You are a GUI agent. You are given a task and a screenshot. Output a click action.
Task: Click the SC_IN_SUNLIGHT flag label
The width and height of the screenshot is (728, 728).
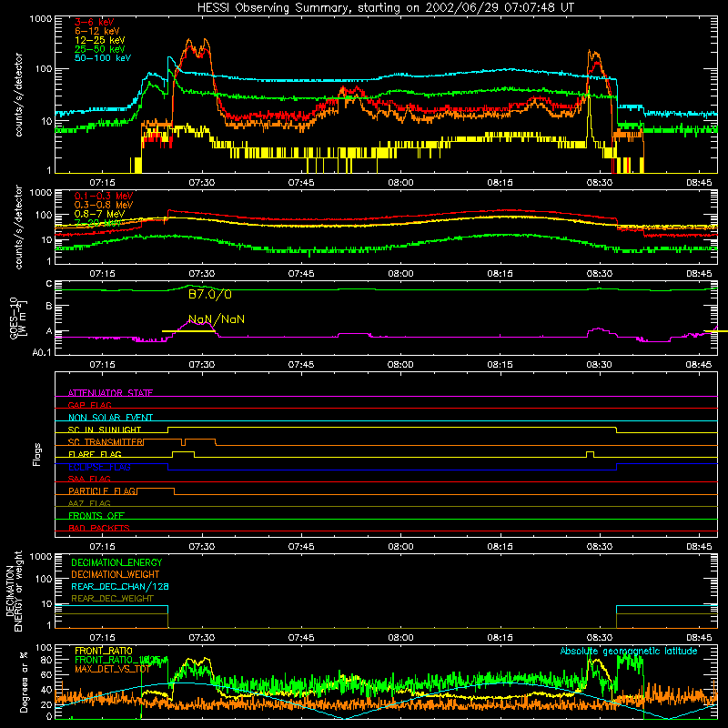(105, 430)
